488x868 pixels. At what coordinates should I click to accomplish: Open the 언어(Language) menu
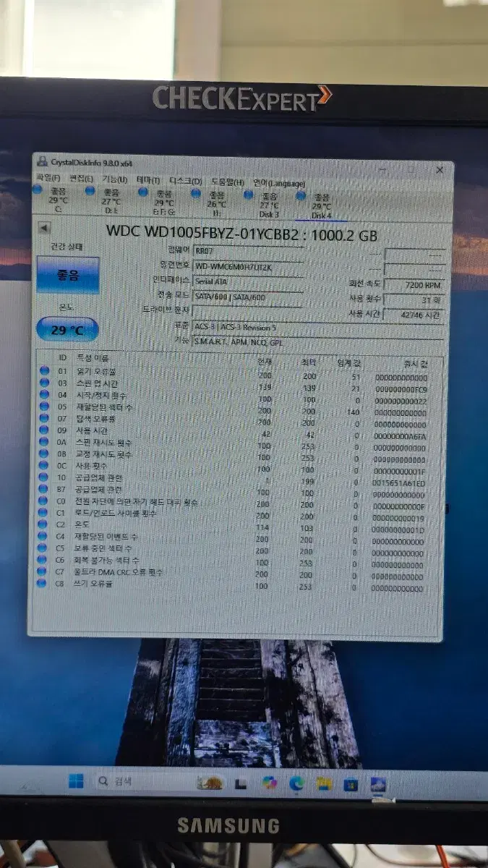(278, 183)
